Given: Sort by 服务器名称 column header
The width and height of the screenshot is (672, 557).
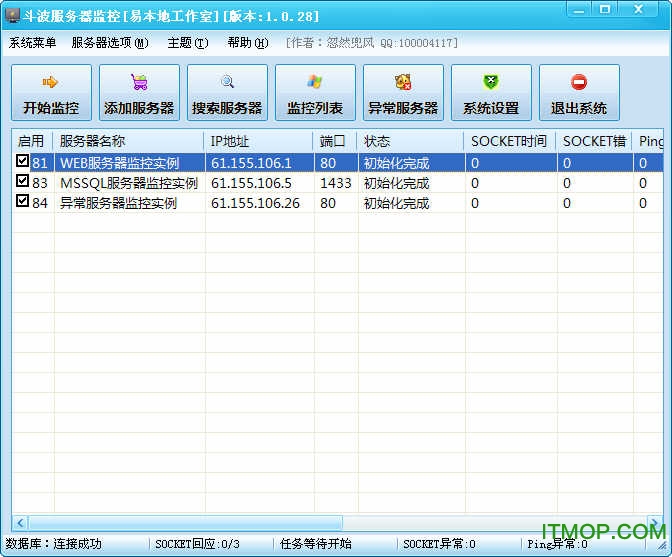Looking at the screenshot, I should tap(128, 141).
